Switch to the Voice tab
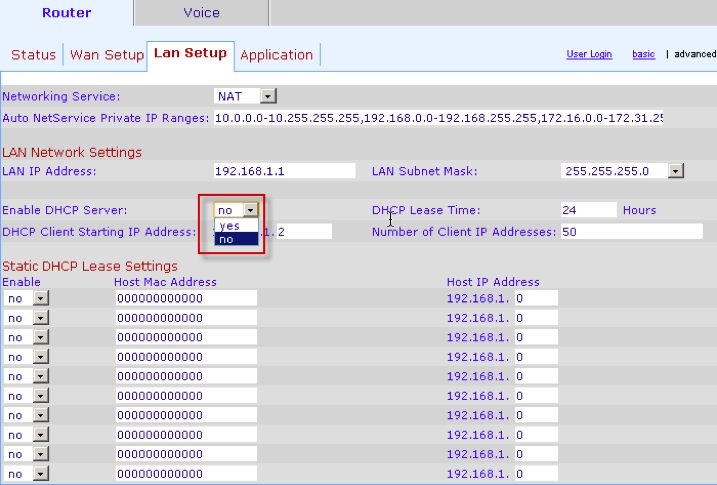The height and width of the screenshot is (485, 717). (x=201, y=13)
